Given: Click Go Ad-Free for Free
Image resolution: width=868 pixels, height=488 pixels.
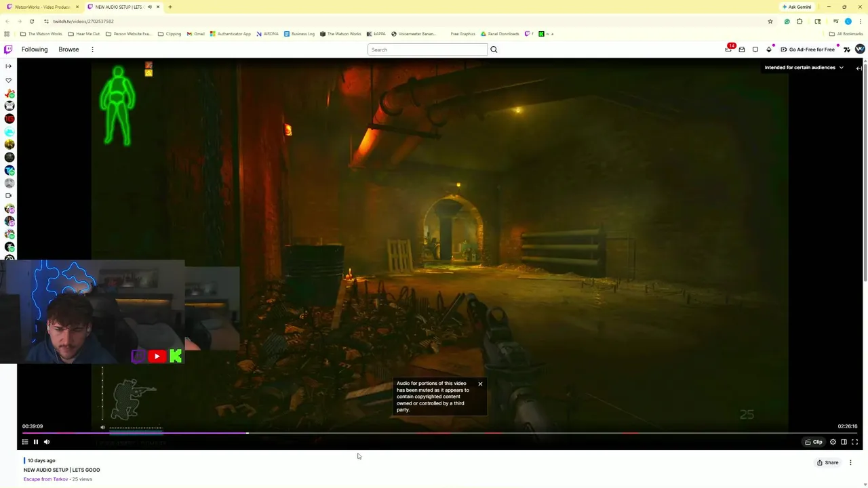Looking at the screenshot, I should coord(808,49).
